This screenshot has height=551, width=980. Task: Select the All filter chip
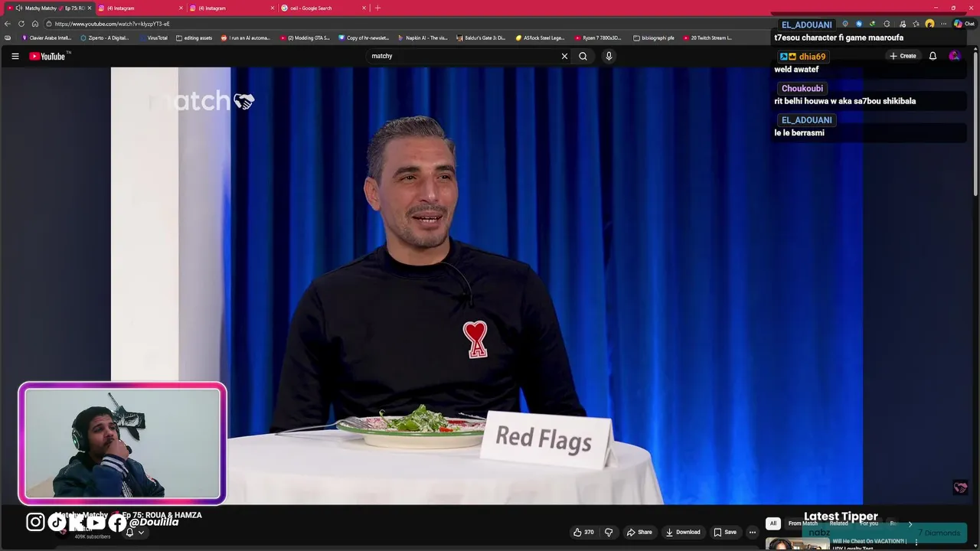point(773,523)
